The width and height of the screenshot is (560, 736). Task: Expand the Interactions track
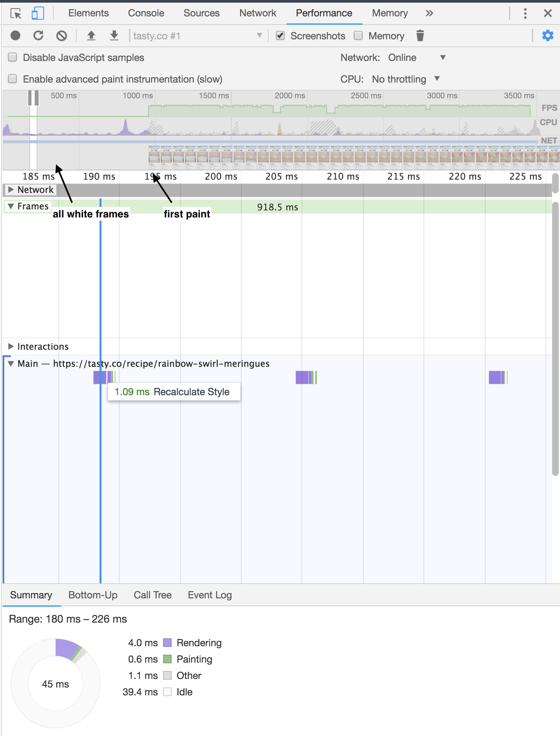pos(11,346)
